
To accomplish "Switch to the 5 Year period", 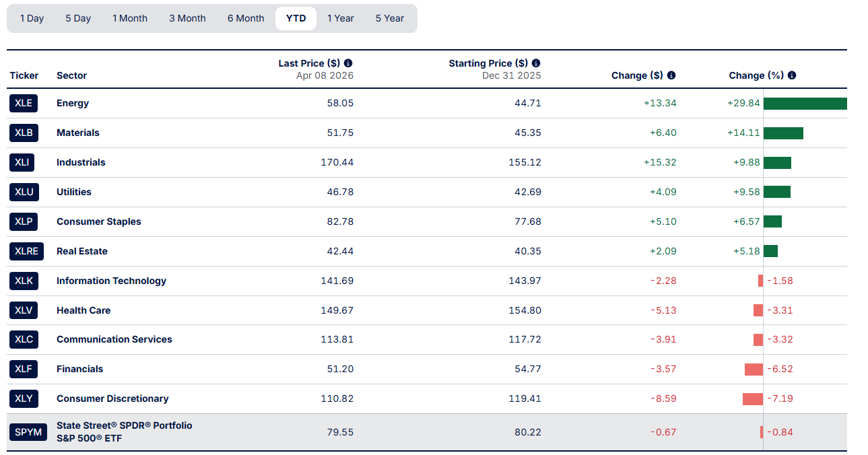I will (390, 18).
